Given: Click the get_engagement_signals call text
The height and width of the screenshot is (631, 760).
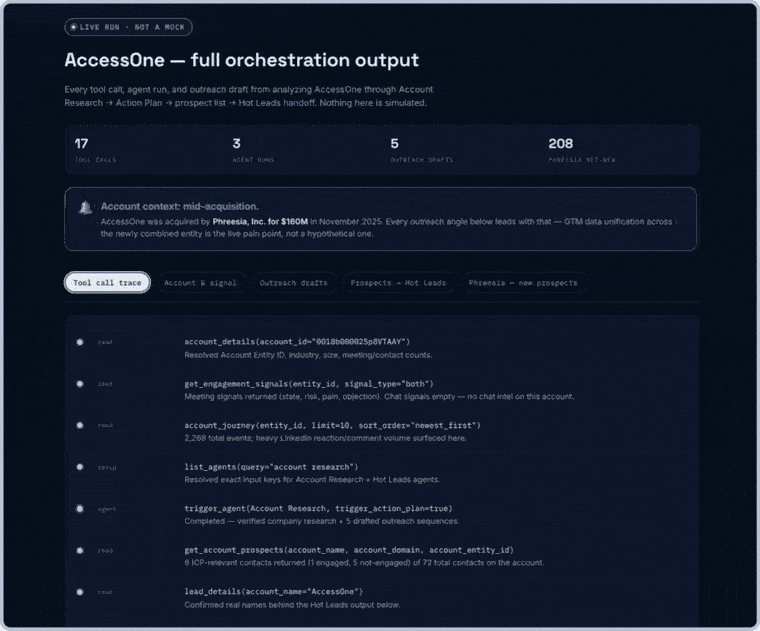Looking at the screenshot, I should pos(309,384).
